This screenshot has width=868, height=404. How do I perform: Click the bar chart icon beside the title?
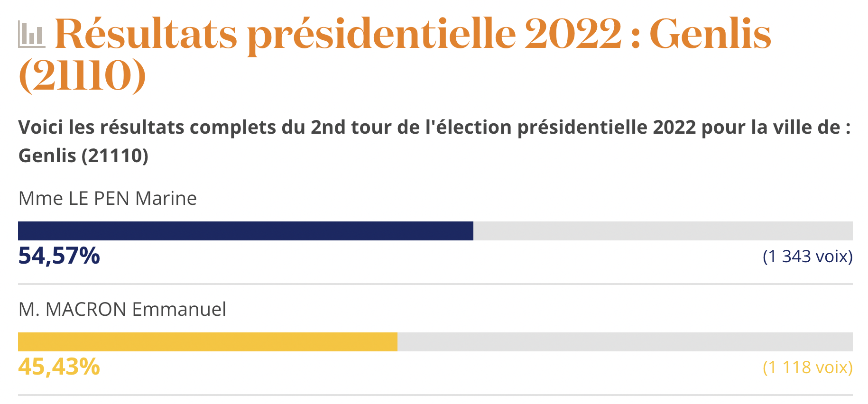(31, 34)
